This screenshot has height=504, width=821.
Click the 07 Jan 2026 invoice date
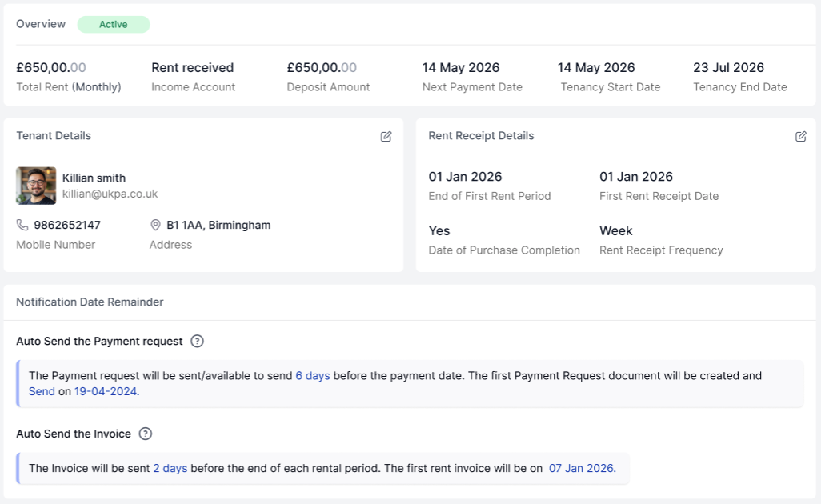[582, 468]
